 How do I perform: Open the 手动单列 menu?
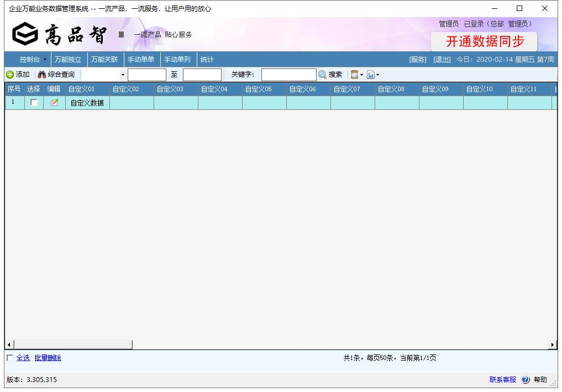pos(177,60)
